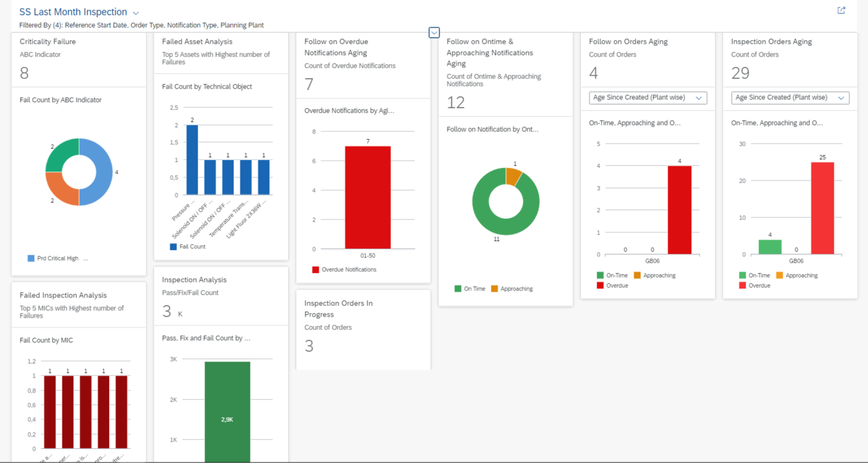Click the share icon at top right
868x463 pixels.
841,10
